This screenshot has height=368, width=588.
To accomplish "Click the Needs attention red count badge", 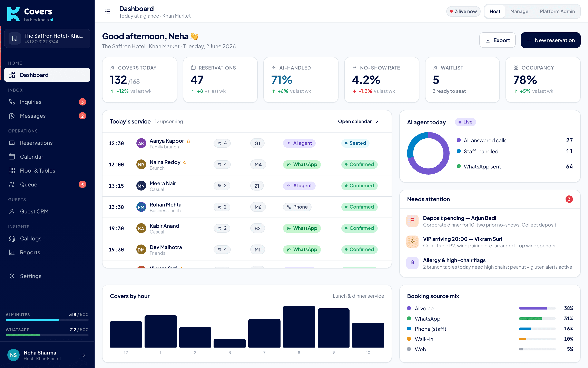I will coord(569,199).
